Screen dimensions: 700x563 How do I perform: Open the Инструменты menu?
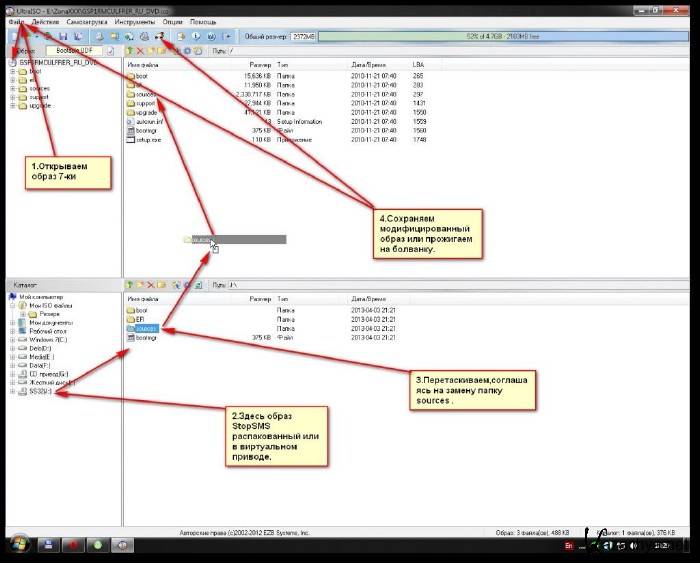[134, 21]
